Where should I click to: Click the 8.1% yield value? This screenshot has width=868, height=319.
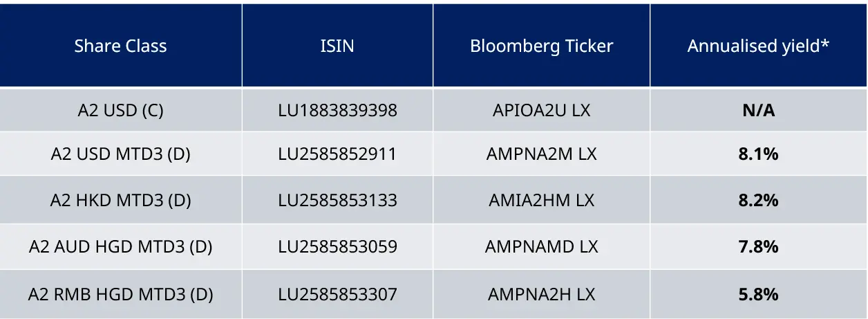click(758, 154)
